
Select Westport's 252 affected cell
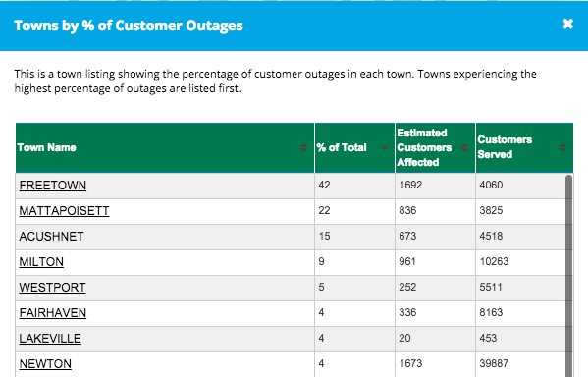435,288
